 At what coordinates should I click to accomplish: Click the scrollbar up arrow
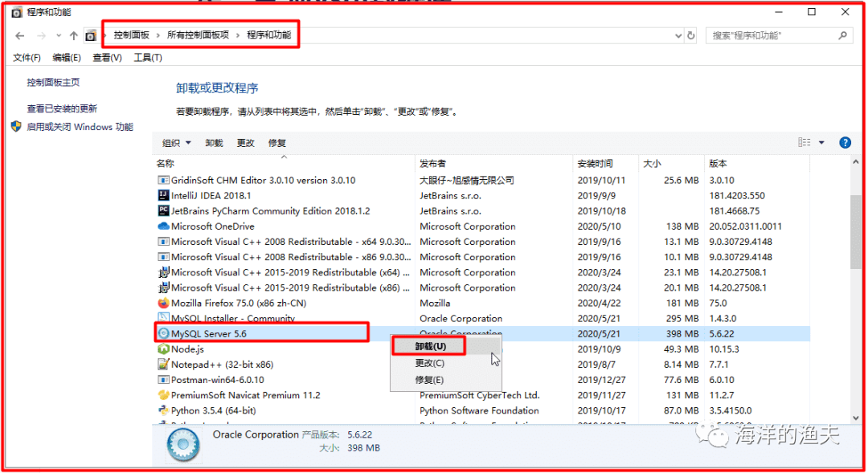click(x=856, y=162)
